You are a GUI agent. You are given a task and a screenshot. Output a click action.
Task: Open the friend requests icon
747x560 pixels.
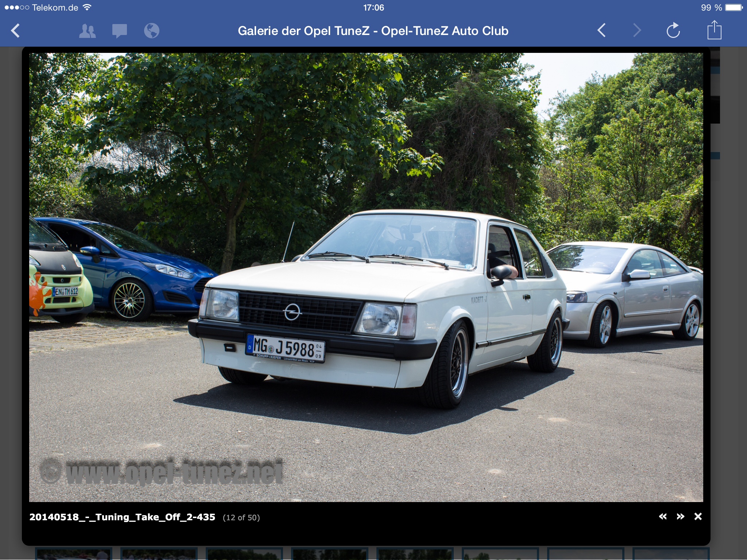(x=87, y=31)
